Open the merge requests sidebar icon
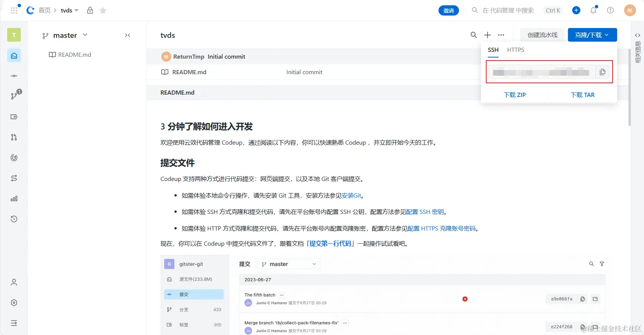This screenshot has height=335, width=644. pos(14,137)
